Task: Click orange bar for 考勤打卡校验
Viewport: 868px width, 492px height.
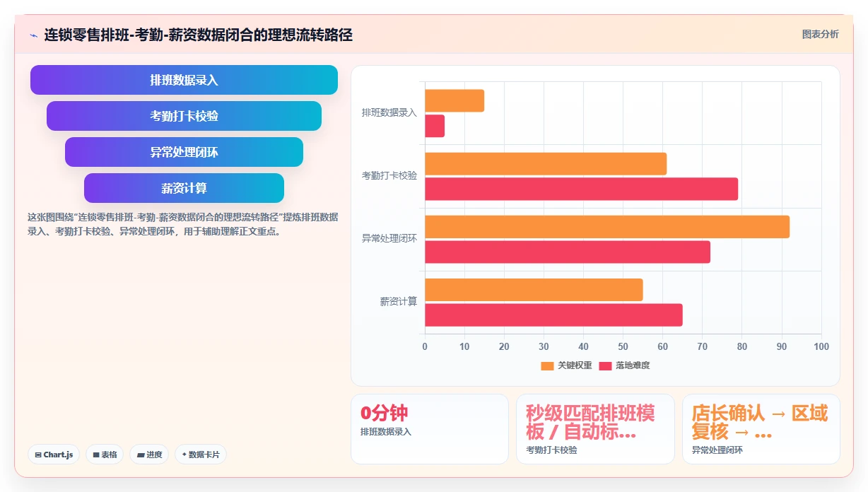Action: coord(546,163)
